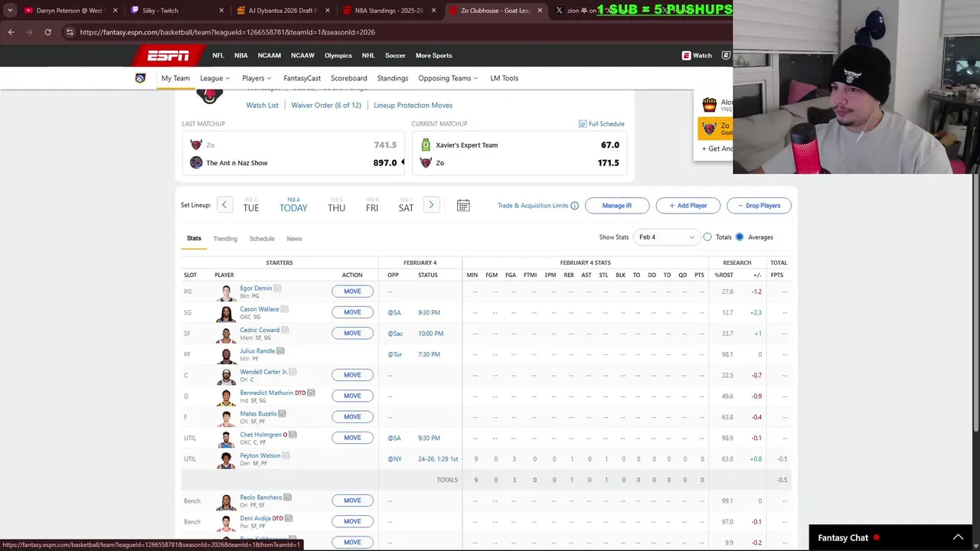Click the Add Player button
Image resolution: width=980 pixels, height=551 pixels.
[688, 205]
